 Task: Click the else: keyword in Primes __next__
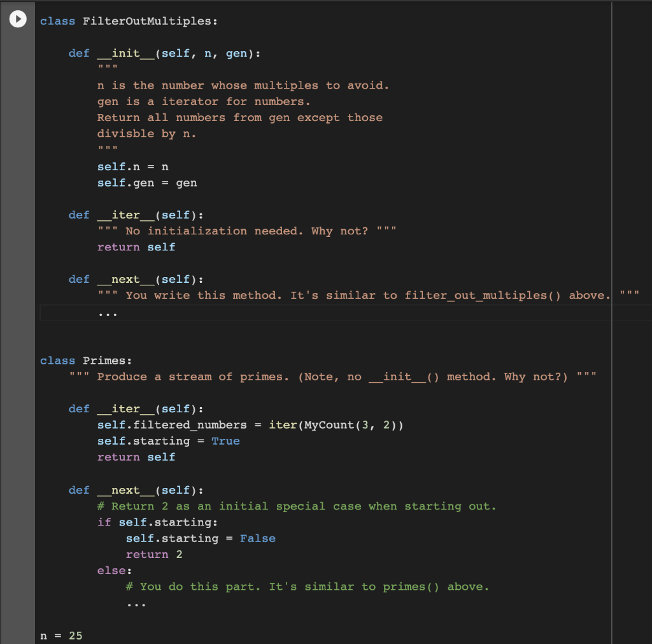tap(106, 570)
